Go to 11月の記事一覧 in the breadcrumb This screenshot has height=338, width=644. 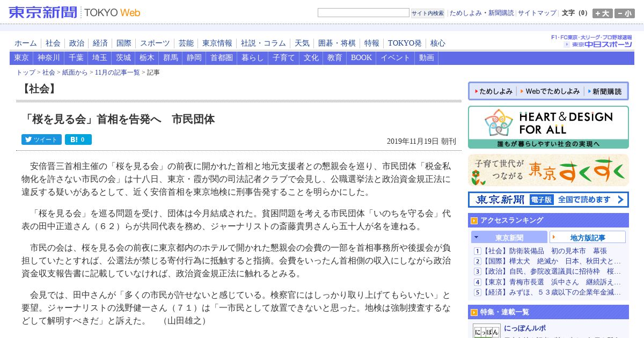click(x=117, y=72)
